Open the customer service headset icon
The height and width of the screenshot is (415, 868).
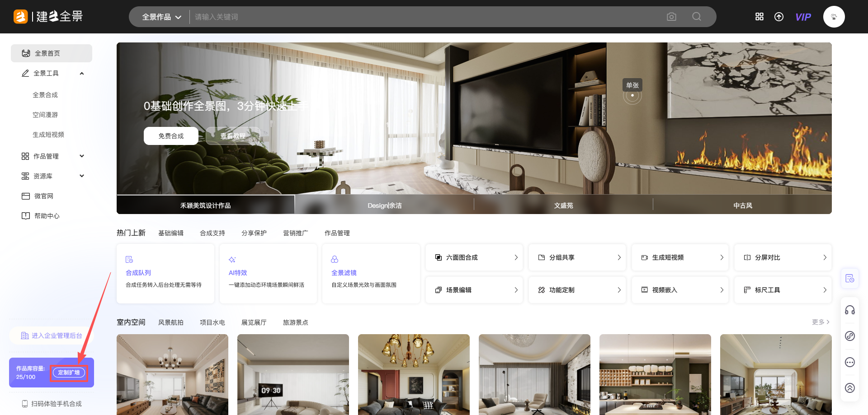coord(850,310)
